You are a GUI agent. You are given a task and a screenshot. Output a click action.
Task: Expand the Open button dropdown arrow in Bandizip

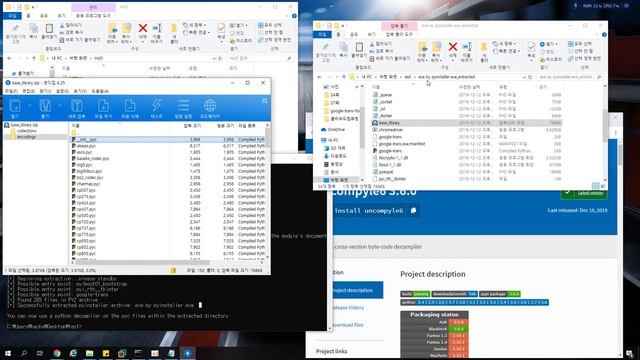coord(29,106)
